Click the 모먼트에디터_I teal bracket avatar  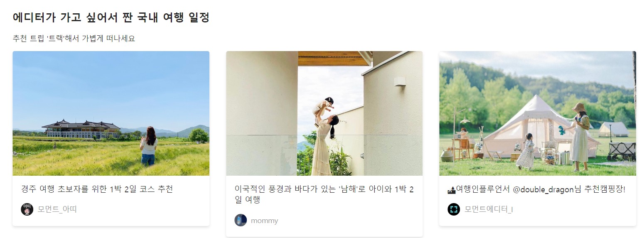click(x=454, y=209)
